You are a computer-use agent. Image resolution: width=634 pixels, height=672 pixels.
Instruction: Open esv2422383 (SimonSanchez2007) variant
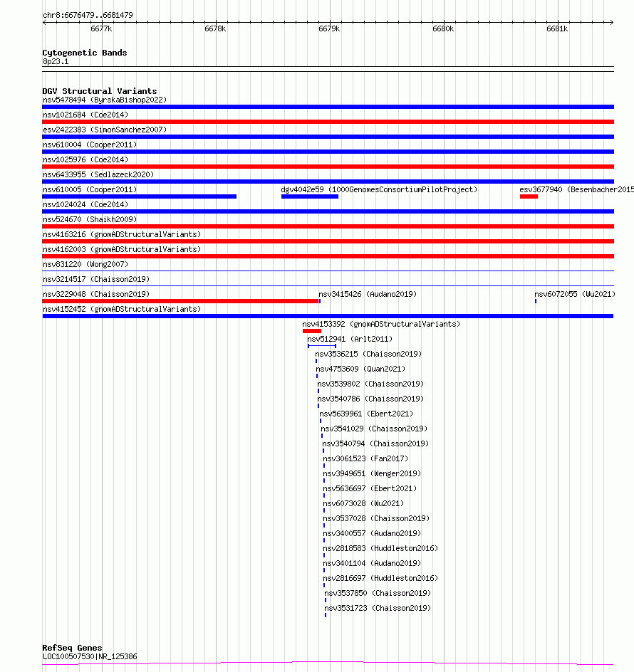click(x=105, y=130)
